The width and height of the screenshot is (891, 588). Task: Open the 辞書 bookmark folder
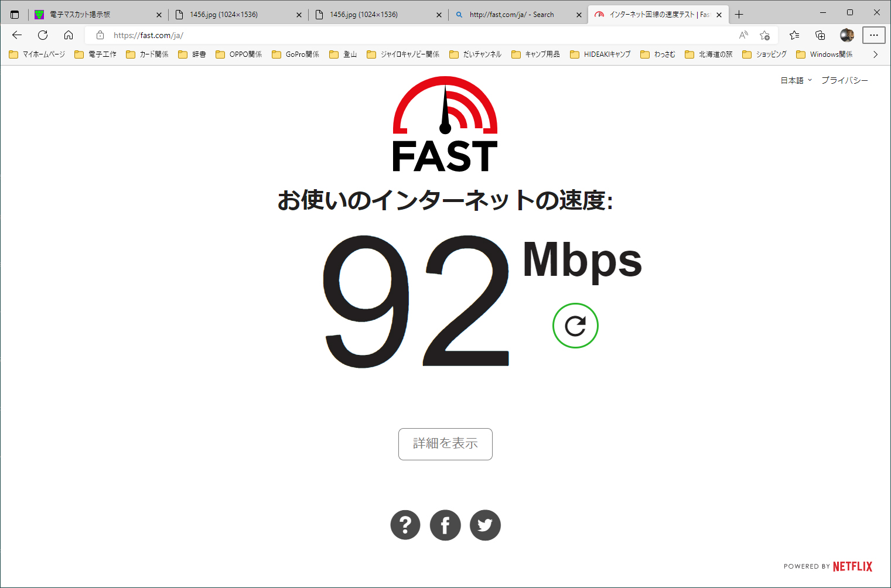192,54
